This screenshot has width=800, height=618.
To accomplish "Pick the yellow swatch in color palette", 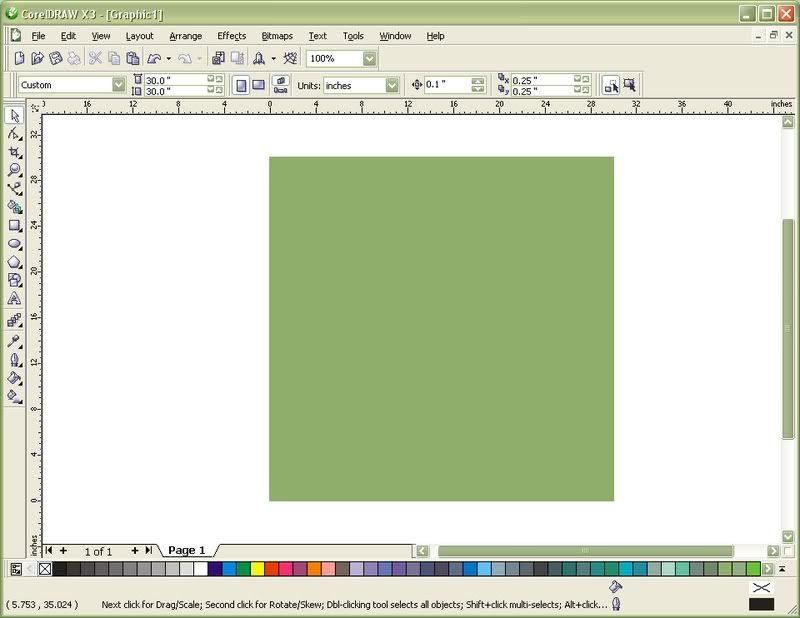I will click(x=256, y=569).
